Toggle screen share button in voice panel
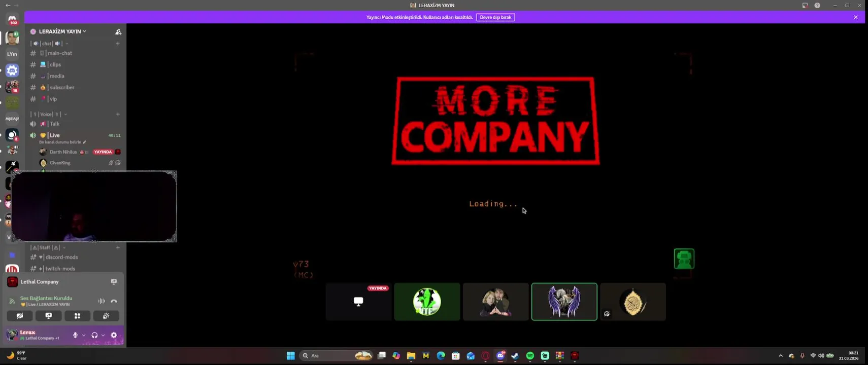Viewport: 868px width, 365px height. coord(49,316)
